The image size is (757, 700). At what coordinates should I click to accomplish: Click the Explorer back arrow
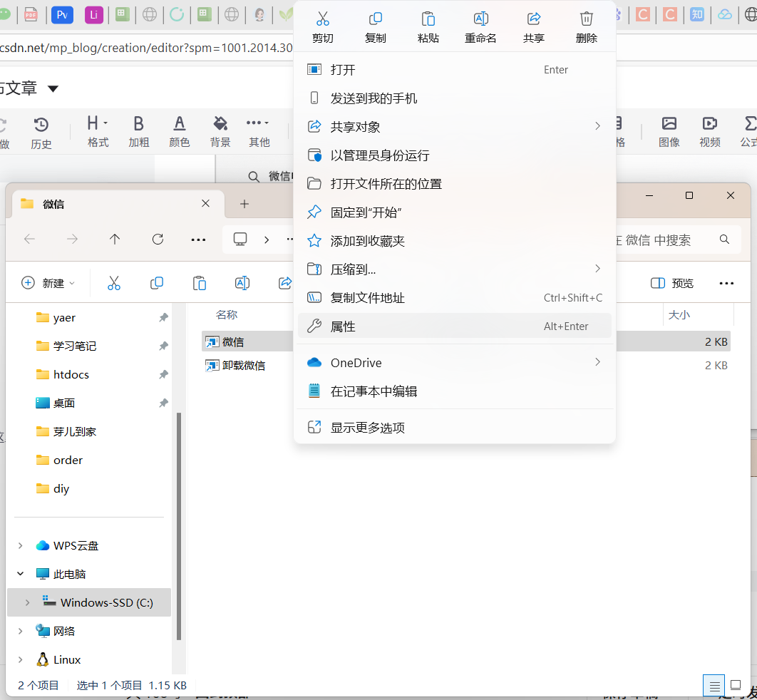tap(29, 239)
